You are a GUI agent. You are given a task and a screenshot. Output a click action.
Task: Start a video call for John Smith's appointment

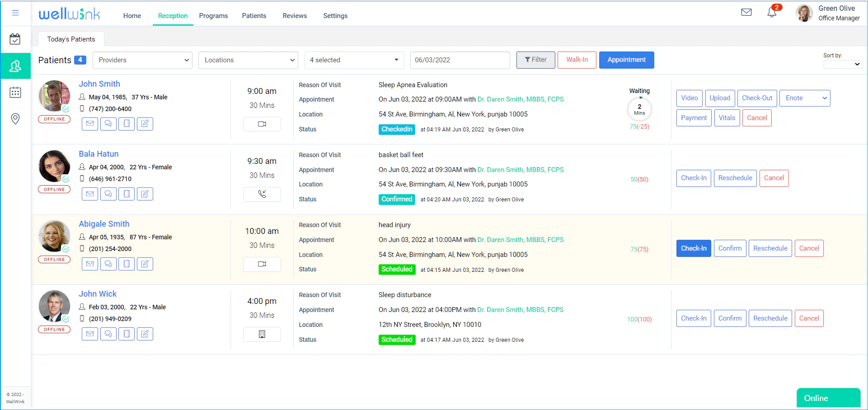coord(262,124)
